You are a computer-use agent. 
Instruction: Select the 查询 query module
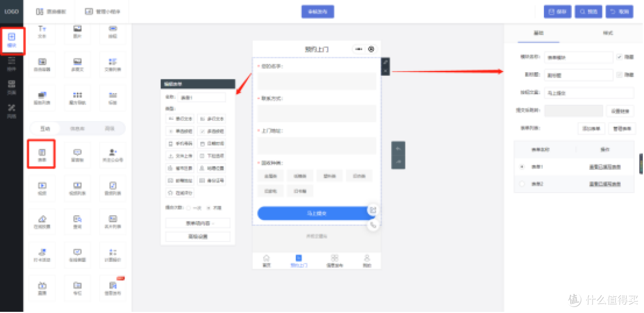[77, 221]
